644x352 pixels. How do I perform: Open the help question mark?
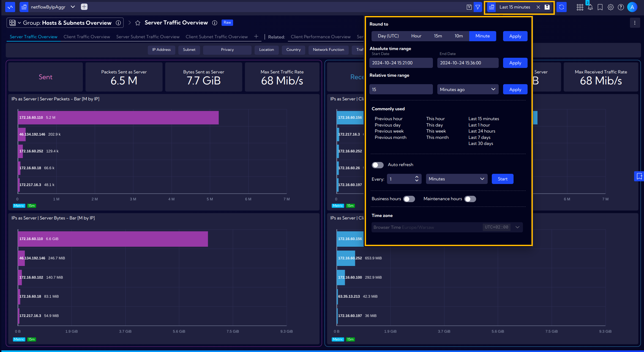pyautogui.click(x=621, y=7)
